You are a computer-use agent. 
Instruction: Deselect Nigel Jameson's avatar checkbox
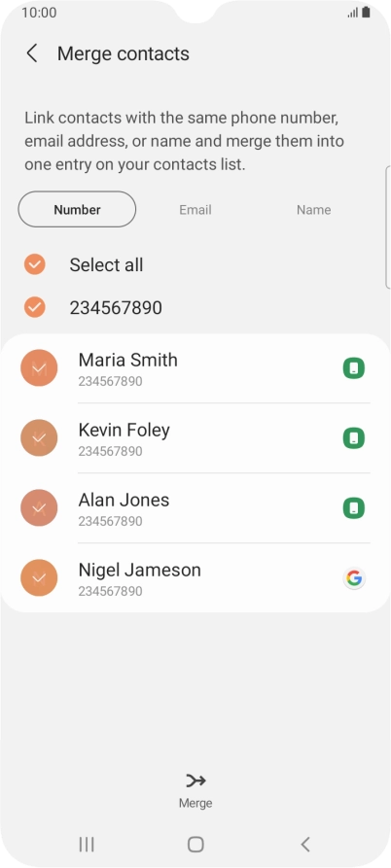coord(39,578)
